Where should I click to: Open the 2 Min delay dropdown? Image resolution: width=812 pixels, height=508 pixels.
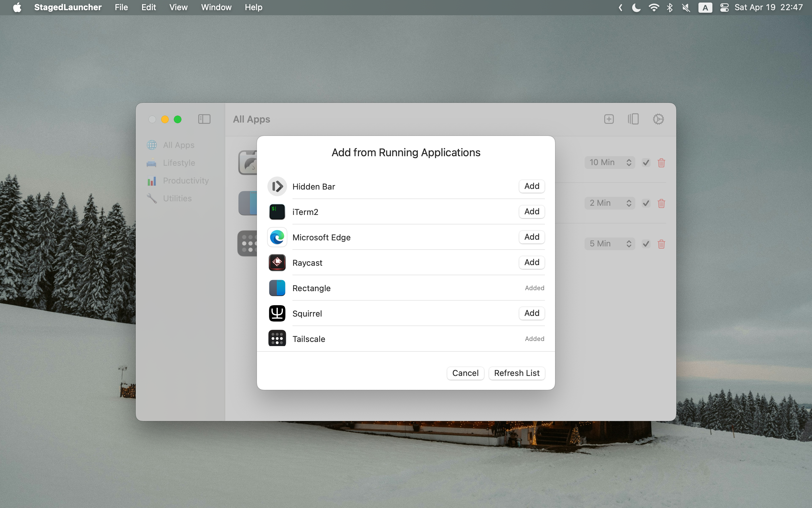click(610, 203)
